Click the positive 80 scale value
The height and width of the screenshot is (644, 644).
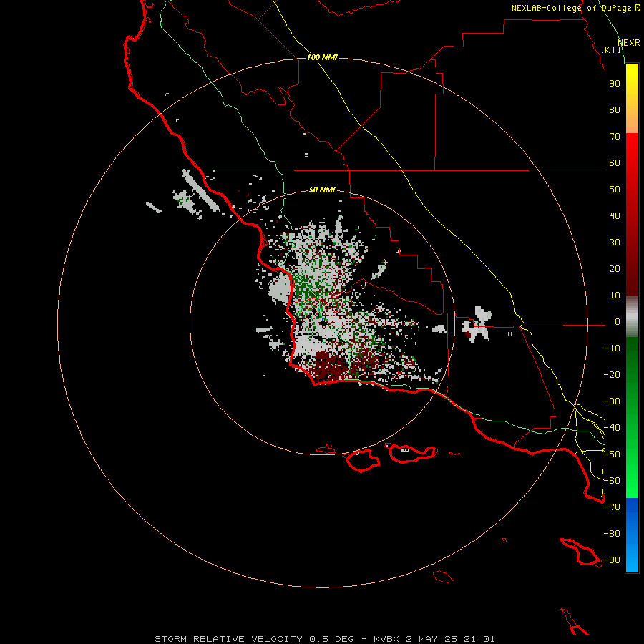(x=615, y=110)
